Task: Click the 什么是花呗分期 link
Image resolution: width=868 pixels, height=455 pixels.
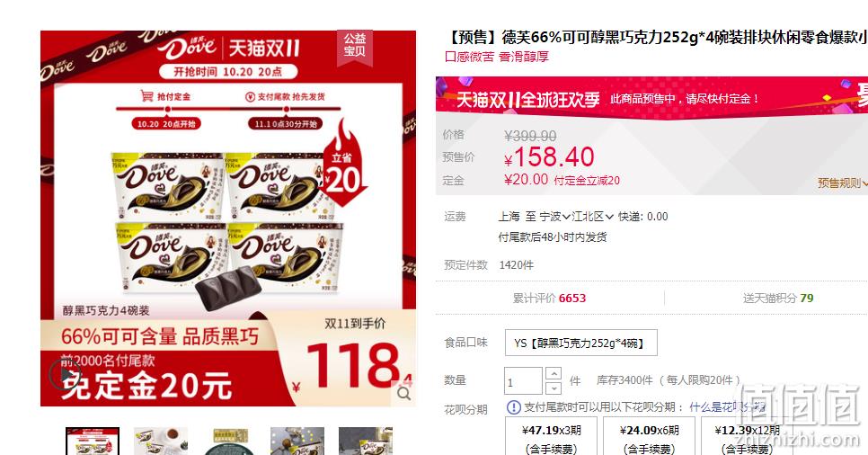Action: tap(728, 407)
